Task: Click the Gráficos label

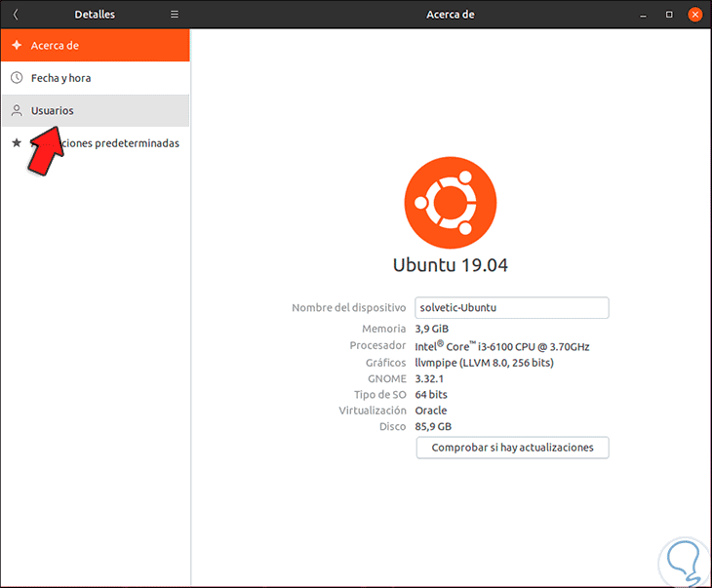Action: (385, 363)
